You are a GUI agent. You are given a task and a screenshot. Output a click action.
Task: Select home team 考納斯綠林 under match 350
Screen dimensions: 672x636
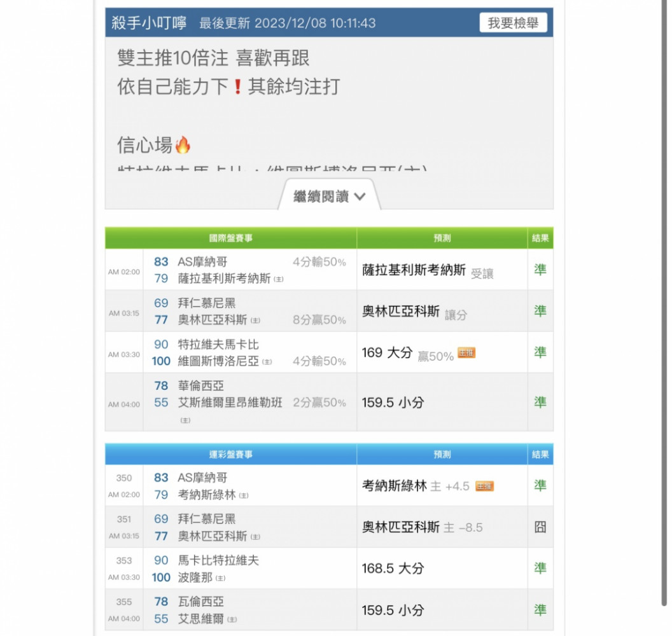(207, 495)
